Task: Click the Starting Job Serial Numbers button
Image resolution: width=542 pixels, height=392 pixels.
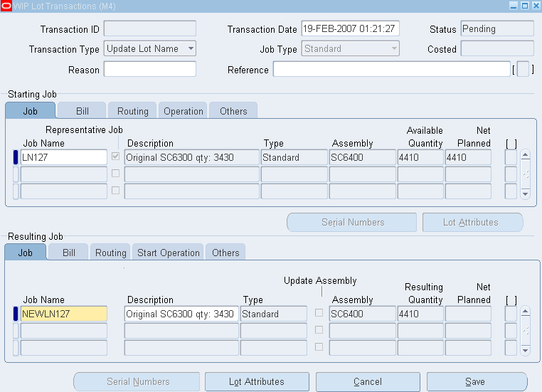Action: (x=352, y=222)
